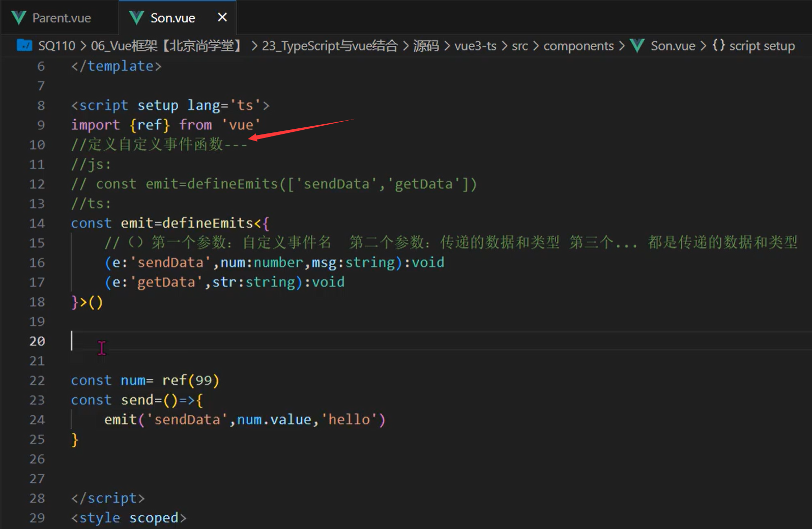Click the closing </script> tag
Screen dimensions: 812x529
coord(108,498)
